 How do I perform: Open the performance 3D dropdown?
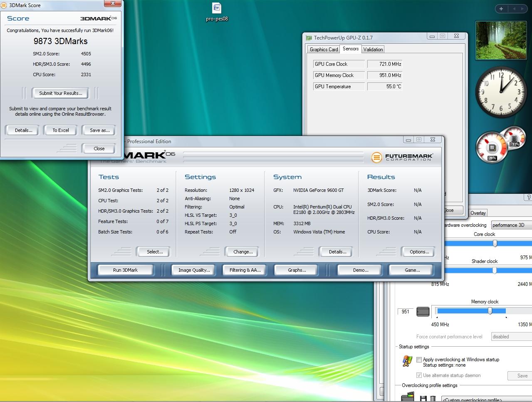[511, 225]
